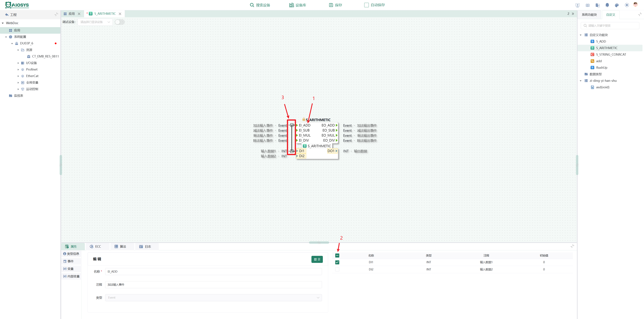This screenshot has height=319, width=644.
Task: Expand the 运动控制 node
Action: coord(18,89)
